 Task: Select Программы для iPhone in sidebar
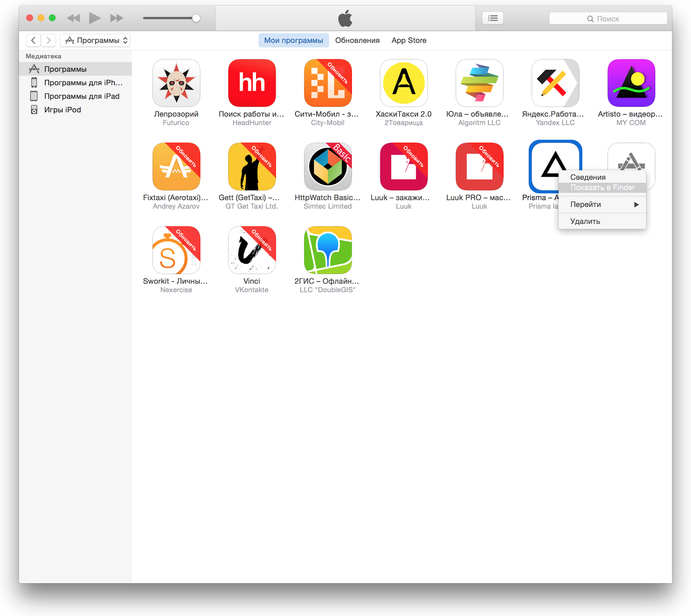pyautogui.click(x=76, y=83)
